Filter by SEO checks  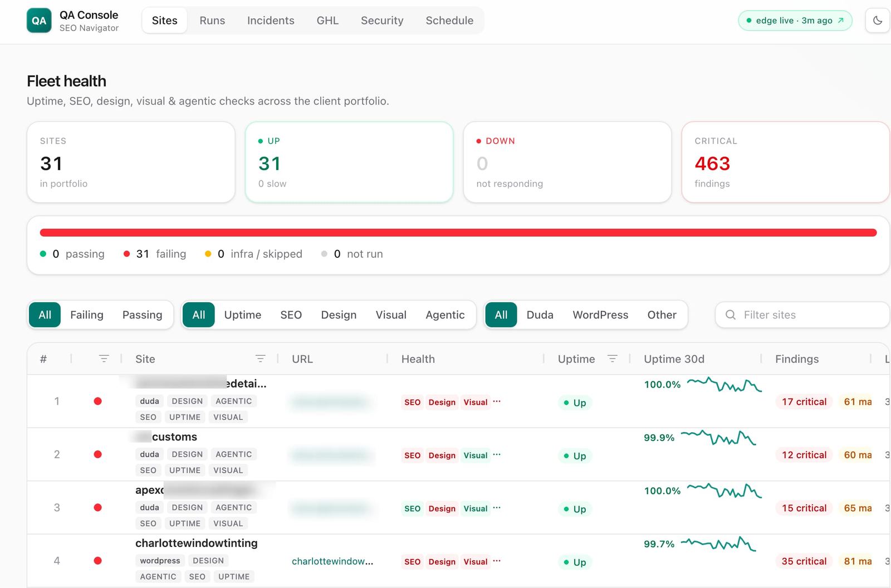[291, 315]
